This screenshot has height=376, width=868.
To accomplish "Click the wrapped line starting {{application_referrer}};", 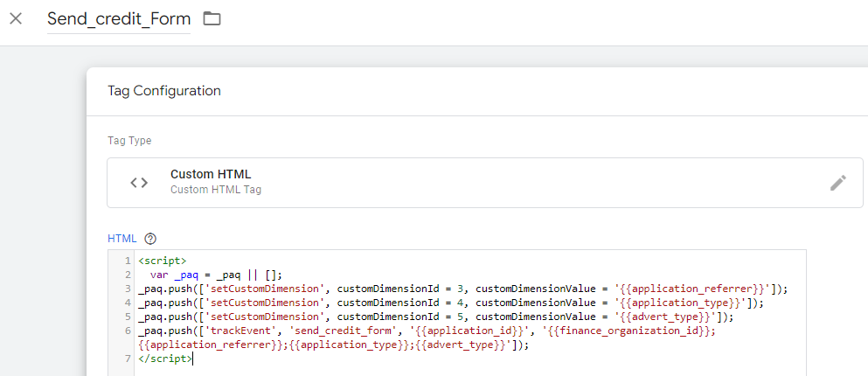I will pyautogui.click(x=333, y=345).
